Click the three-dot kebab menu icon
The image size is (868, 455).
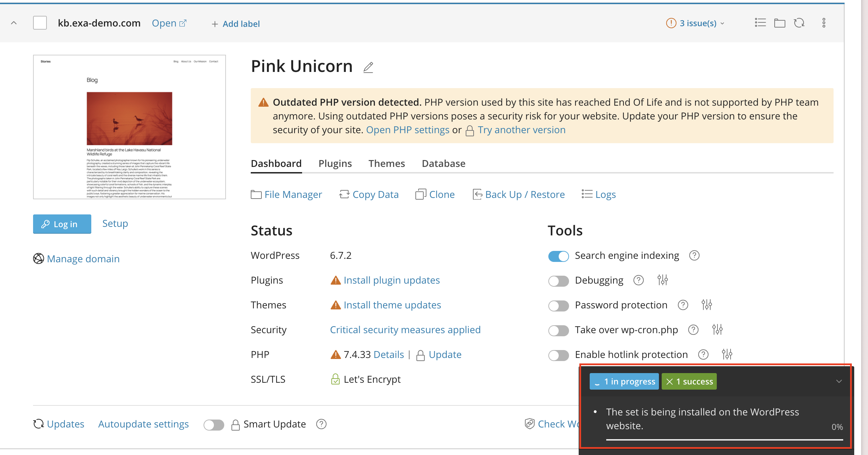pyautogui.click(x=824, y=23)
